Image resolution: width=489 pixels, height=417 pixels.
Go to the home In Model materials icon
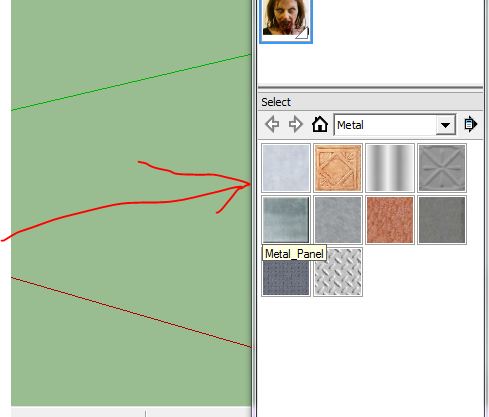(320, 124)
